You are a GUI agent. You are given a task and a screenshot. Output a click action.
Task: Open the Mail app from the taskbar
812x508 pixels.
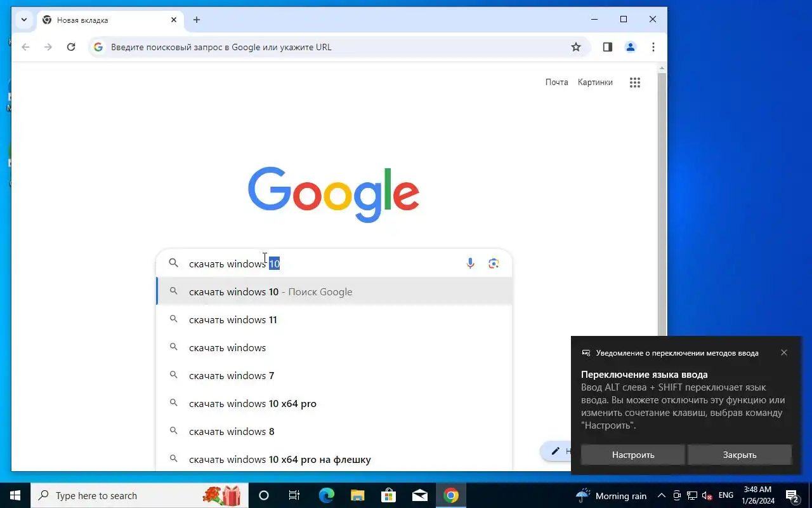(419, 495)
